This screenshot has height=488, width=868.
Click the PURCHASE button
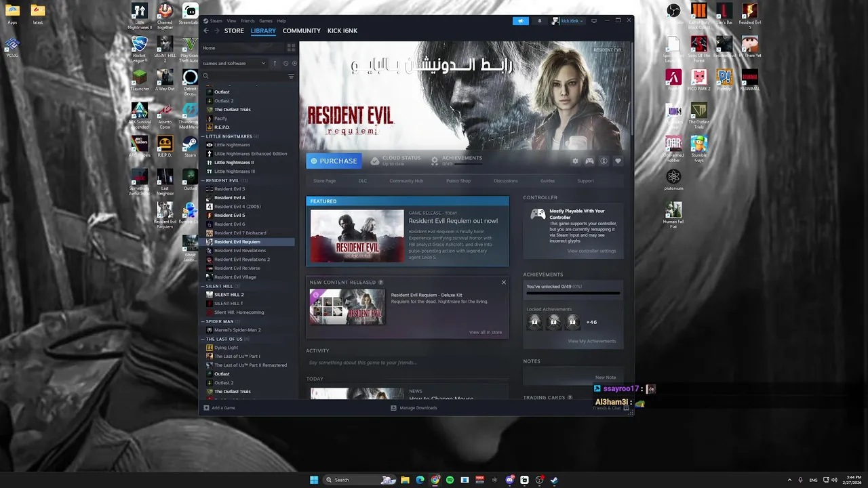pyautogui.click(x=334, y=161)
